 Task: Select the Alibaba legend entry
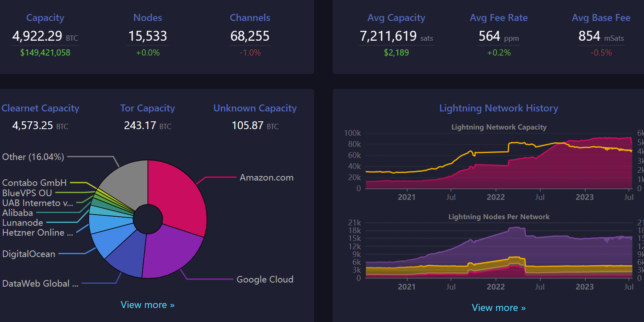tap(17, 213)
